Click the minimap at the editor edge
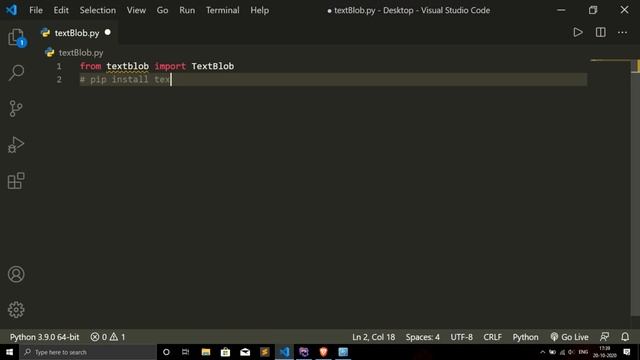The height and width of the screenshot is (360, 640). point(611,61)
